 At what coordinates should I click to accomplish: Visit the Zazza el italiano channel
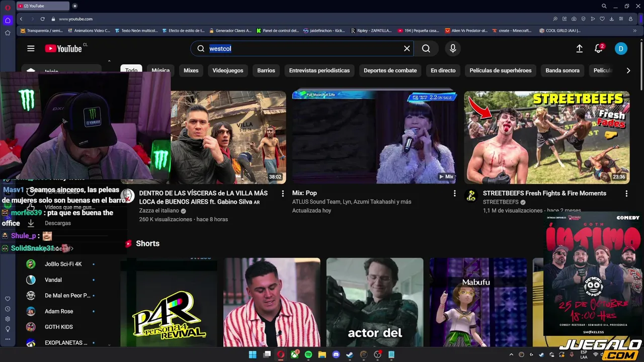pyautogui.click(x=159, y=211)
